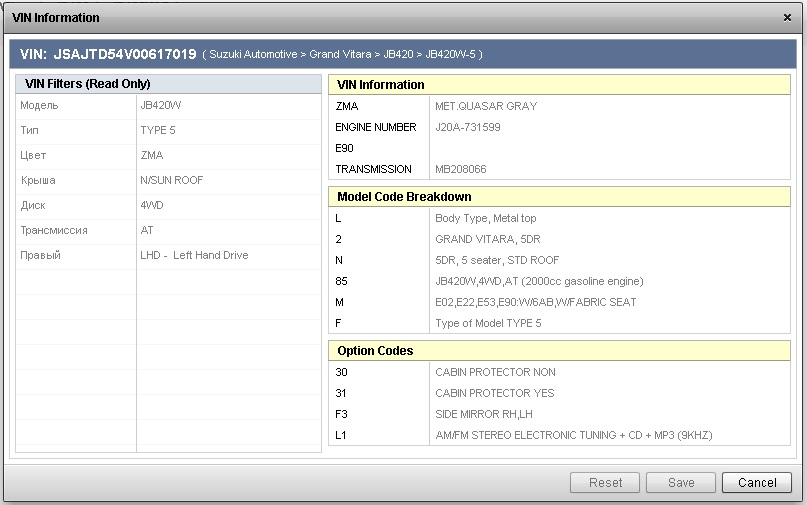Select LHD - Left Hand Drive value
This screenshot has height=505, width=807.
click(194, 255)
